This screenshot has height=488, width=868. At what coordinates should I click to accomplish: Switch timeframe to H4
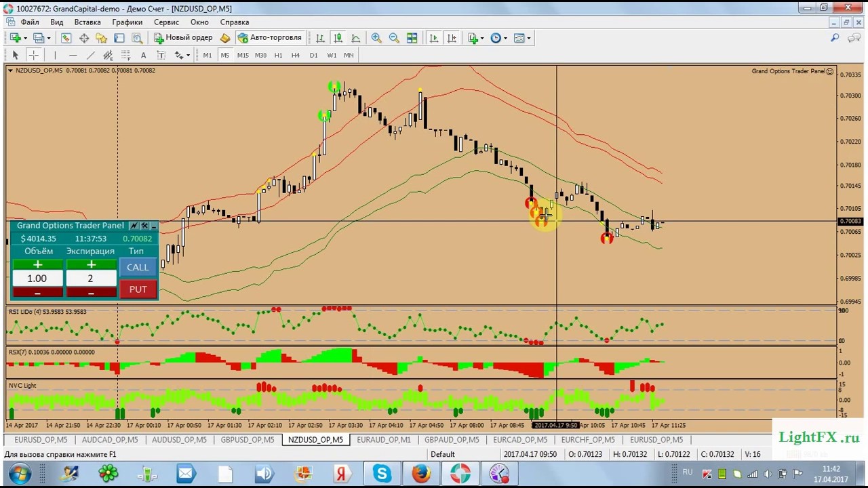point(296,55)
